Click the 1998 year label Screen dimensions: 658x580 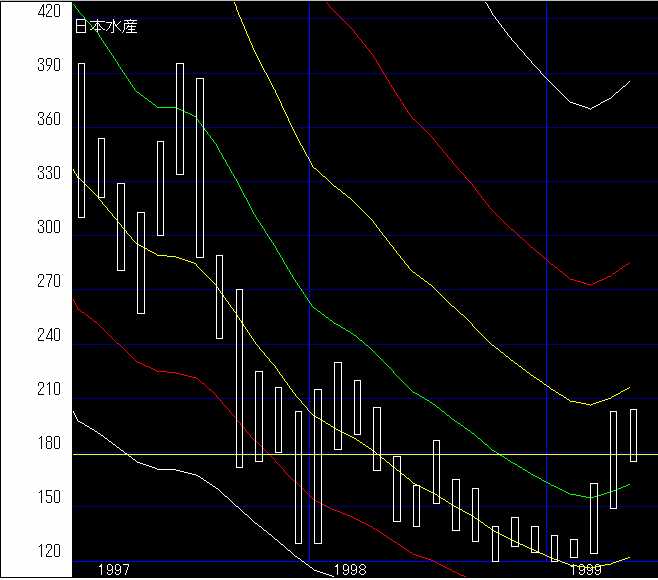point(349,569)
